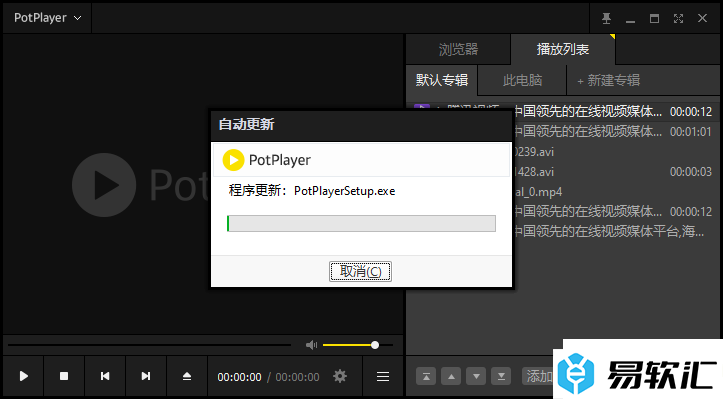Enter fullscreen mode via expand icon
Image resolution: width=723 pixels, height=399 pixels.
coord(678,18)
